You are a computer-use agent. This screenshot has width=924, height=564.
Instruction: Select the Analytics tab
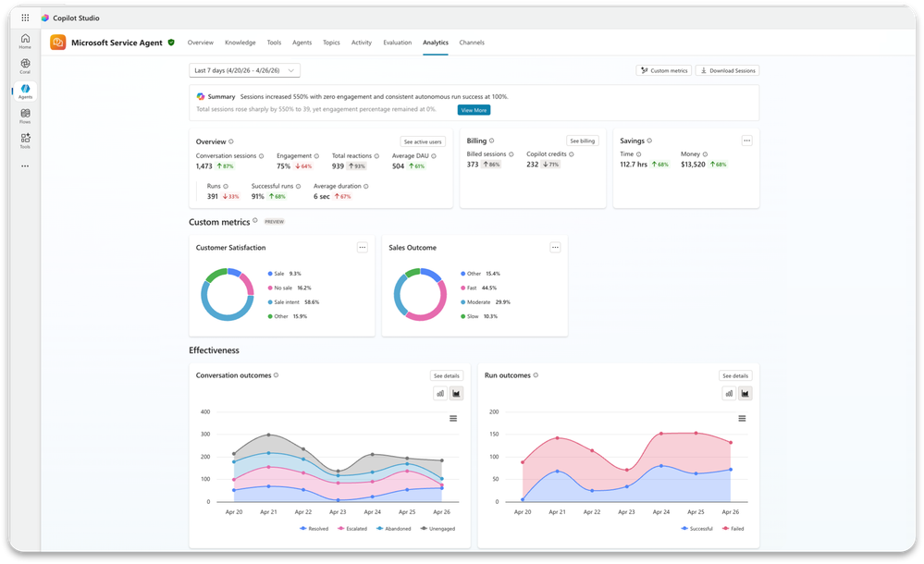[436, 43]
